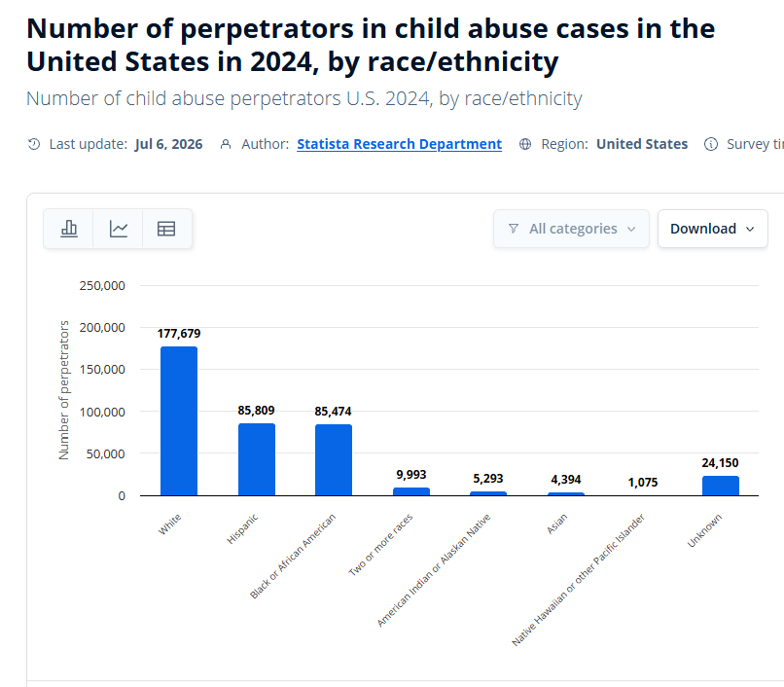Screen dimensions: 784x687
Task: Open Statista Research Department link
Action: [399, 144]
